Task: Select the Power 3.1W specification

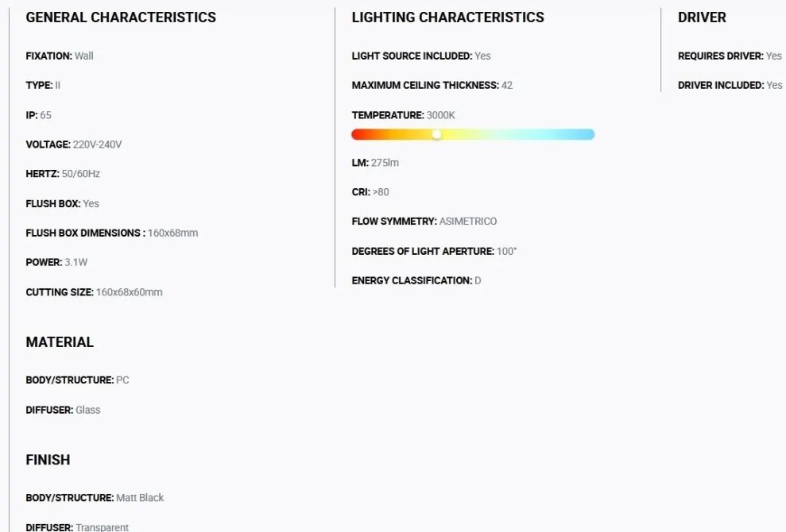Action: (x=56, y=262)
